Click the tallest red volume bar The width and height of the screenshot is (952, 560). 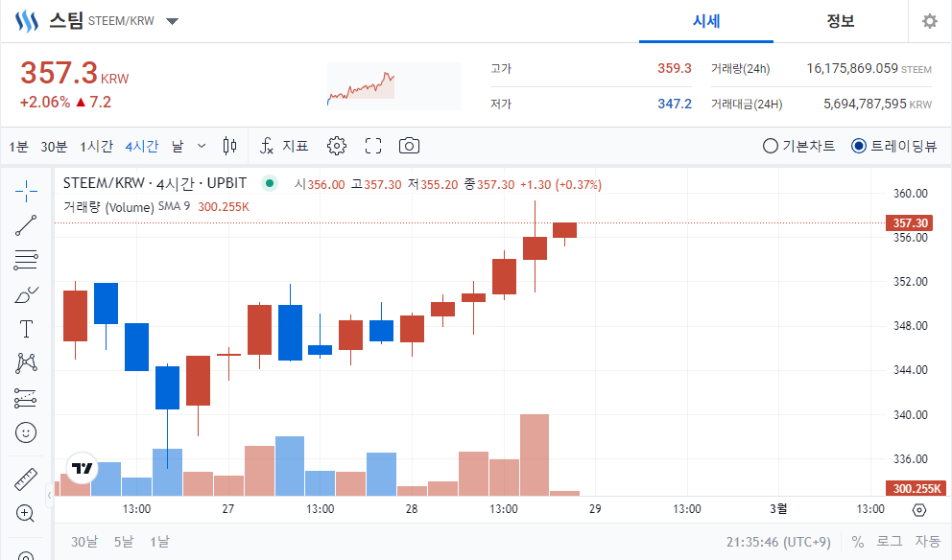click(x=535, y=455)
